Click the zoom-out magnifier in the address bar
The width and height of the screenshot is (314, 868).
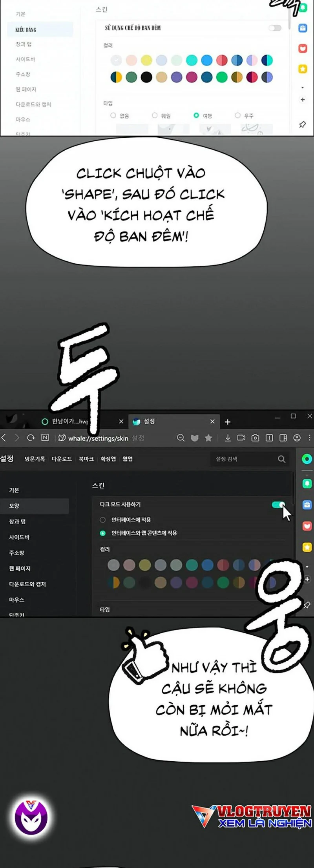pos(181,438)
